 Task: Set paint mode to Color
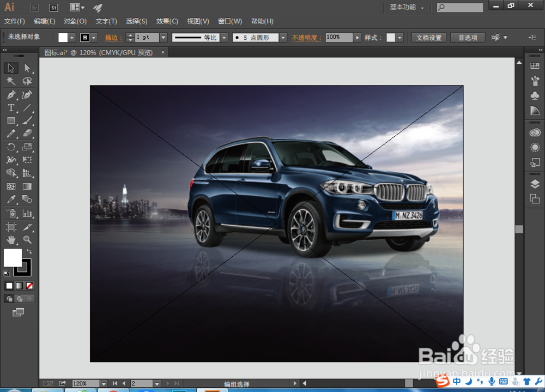pos(9,286)
